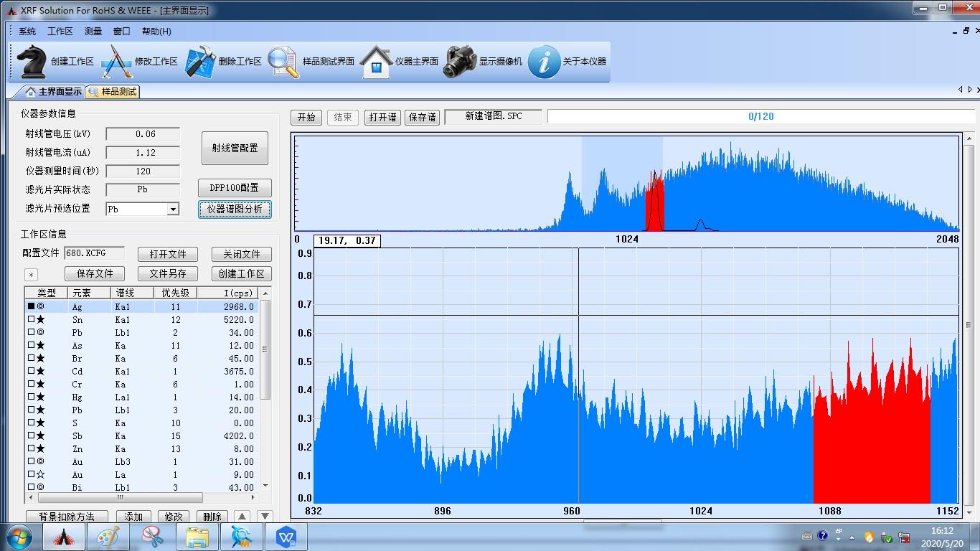Click the hammer 删除工作区 toolbar icon
980x551 pixels.
pos(200,62)
